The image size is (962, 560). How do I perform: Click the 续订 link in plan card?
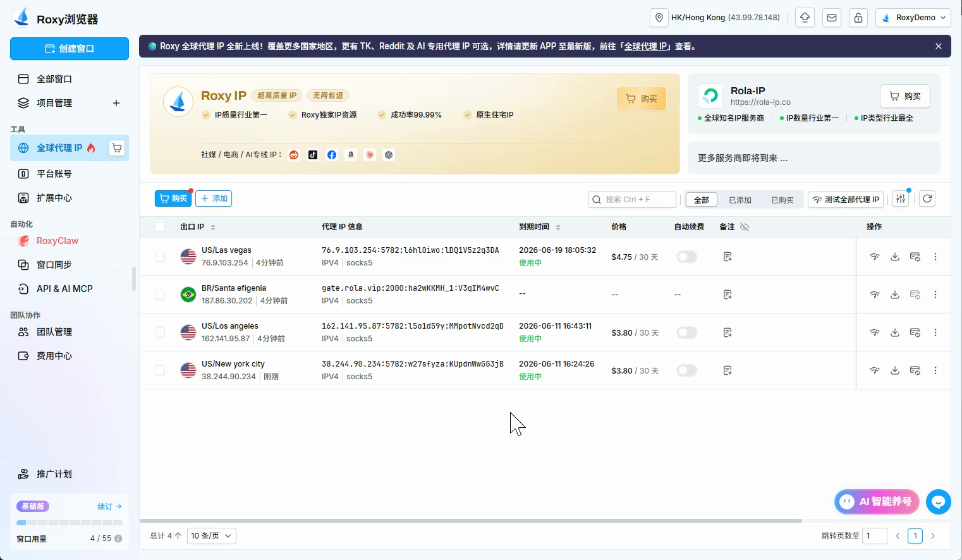[109, 506]
